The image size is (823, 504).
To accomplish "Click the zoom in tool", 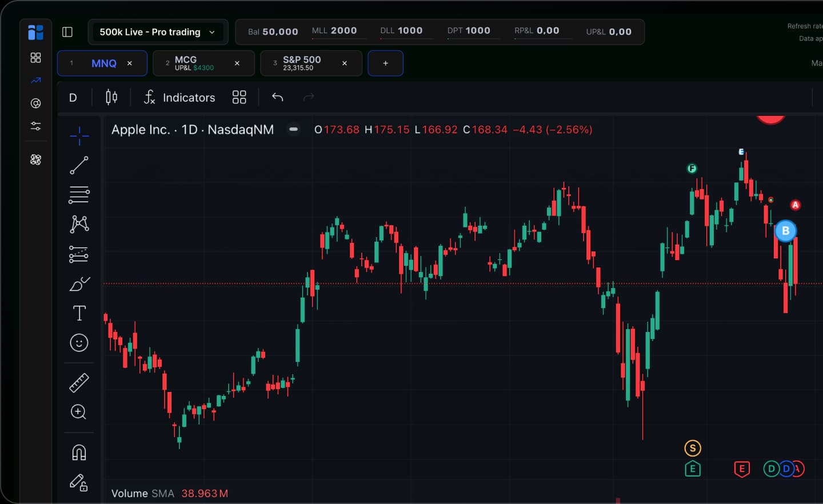I will (78, 412).
